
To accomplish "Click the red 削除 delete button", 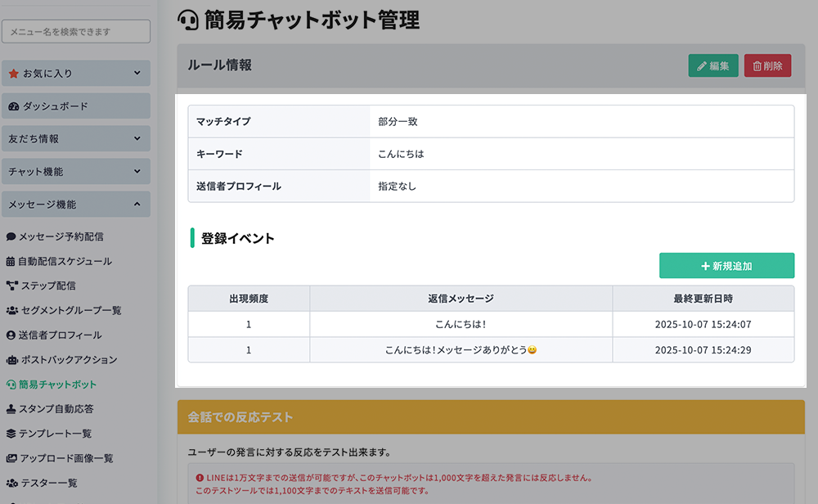I will pos(767,66).
